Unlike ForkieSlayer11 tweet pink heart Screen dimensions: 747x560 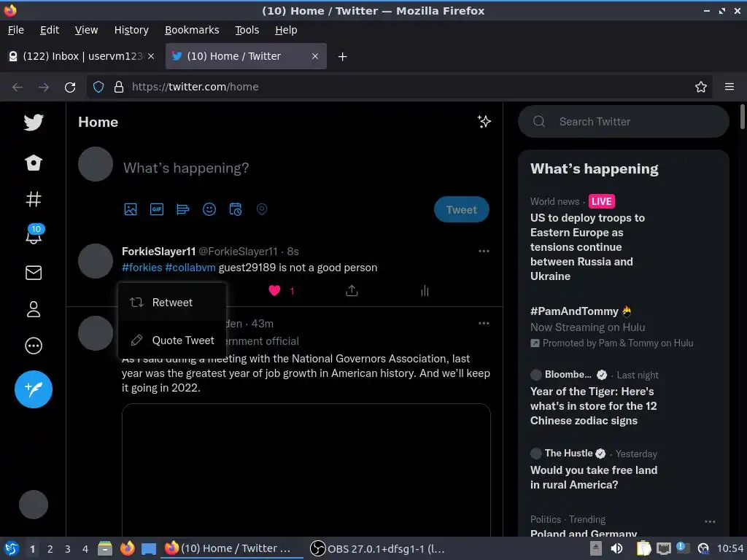point(274,290)
